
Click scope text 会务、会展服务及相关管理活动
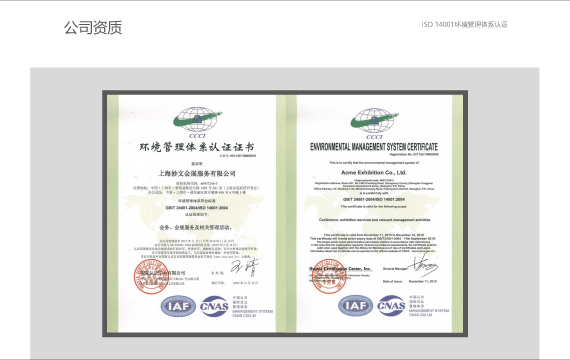coord(196,227)
